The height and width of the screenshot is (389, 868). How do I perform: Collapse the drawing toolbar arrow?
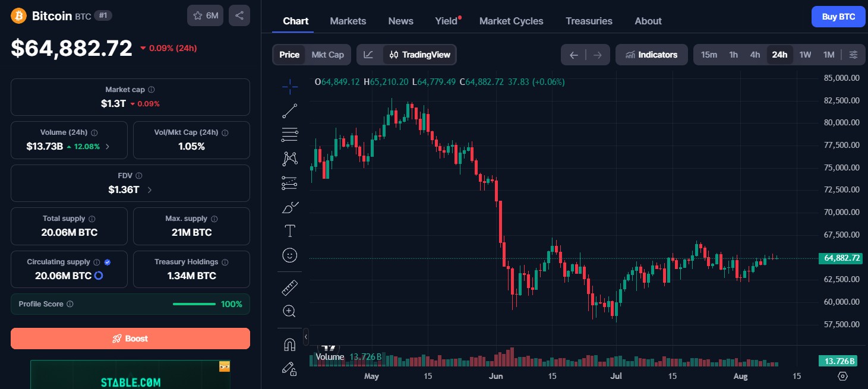click(x=306, y=337)
